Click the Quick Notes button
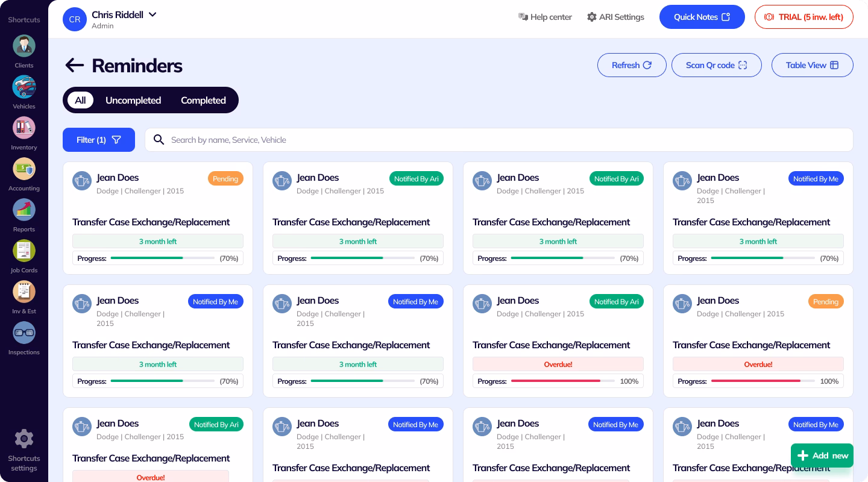 [x=702, y=17]
